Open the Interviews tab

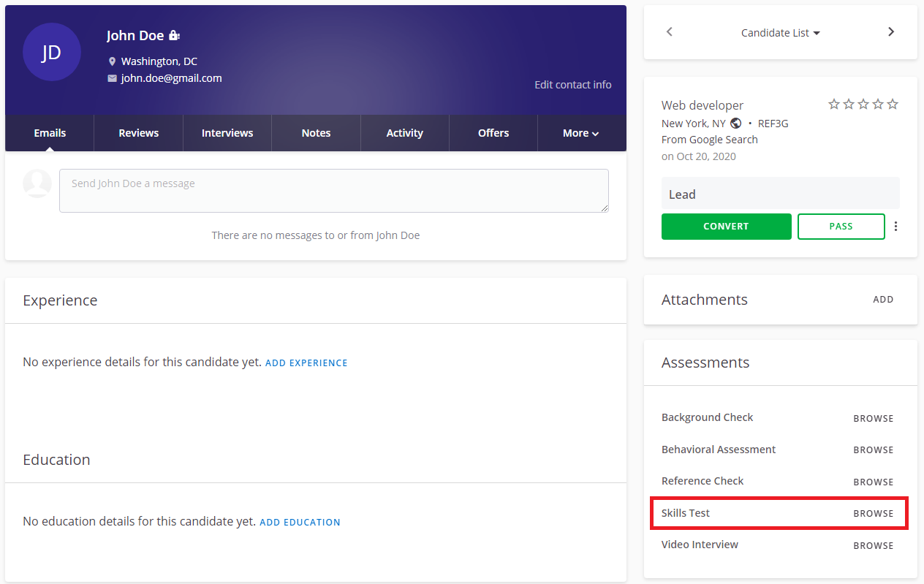click(227, 133)
